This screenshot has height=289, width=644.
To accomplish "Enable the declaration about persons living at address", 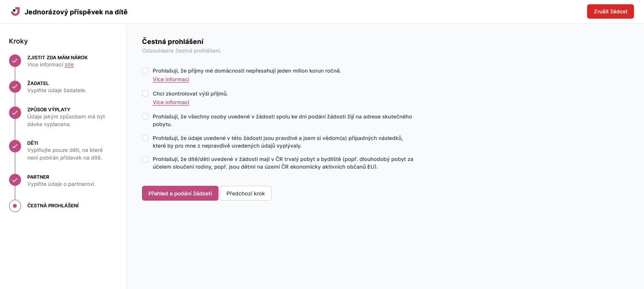I will click(145, 117).
